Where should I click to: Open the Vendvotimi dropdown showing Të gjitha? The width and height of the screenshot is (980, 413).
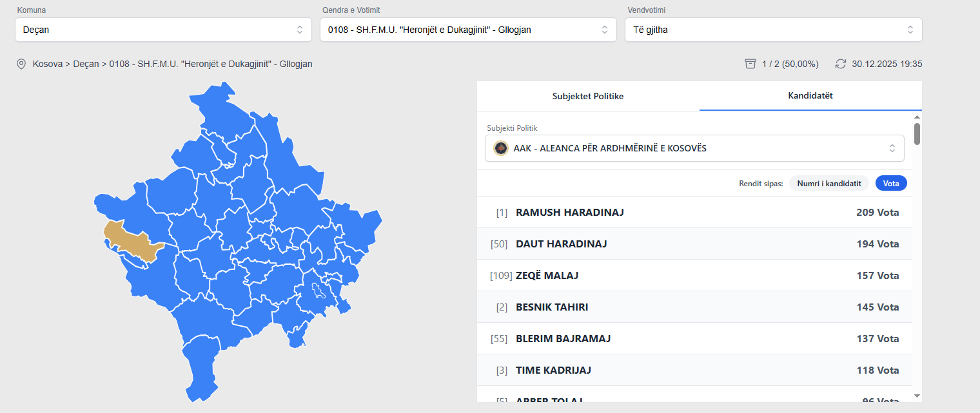[x=773, y=30]
